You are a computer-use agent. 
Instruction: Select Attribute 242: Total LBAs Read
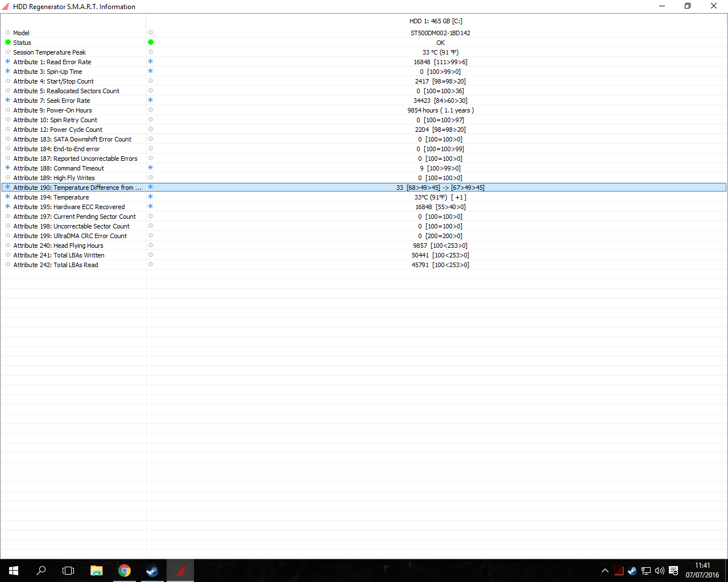tap(56, 265)
